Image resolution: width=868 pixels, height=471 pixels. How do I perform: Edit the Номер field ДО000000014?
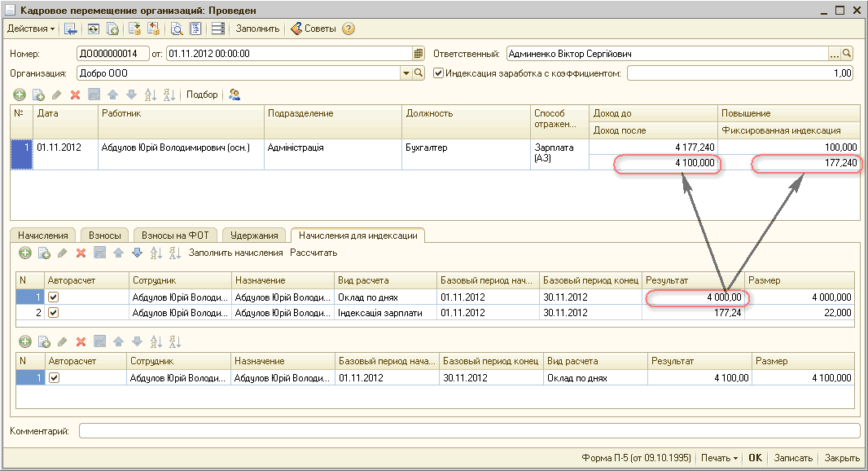113,54
